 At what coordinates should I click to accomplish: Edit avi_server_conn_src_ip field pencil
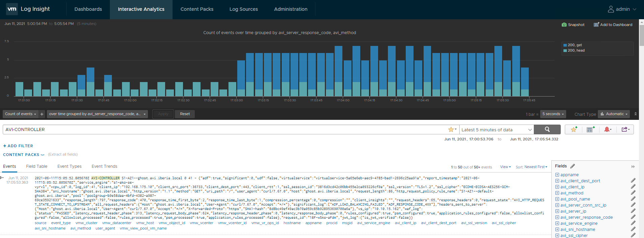coord(633,205)
